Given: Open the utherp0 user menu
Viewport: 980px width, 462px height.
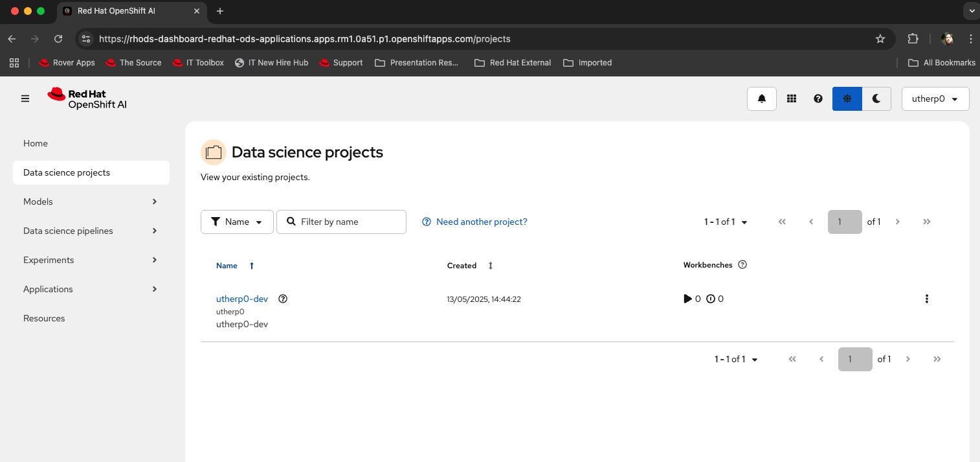Looking at the screenshot, I should [x=935, y=99].
